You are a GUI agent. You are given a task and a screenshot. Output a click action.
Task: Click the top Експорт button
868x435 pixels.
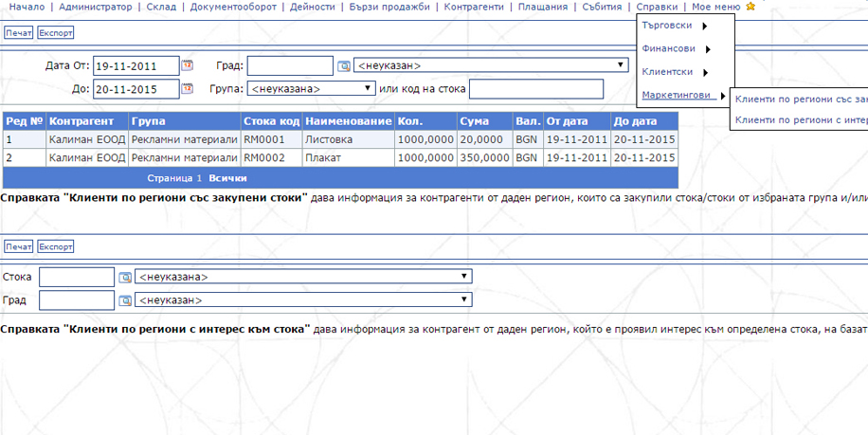click(x=55, y=32)
